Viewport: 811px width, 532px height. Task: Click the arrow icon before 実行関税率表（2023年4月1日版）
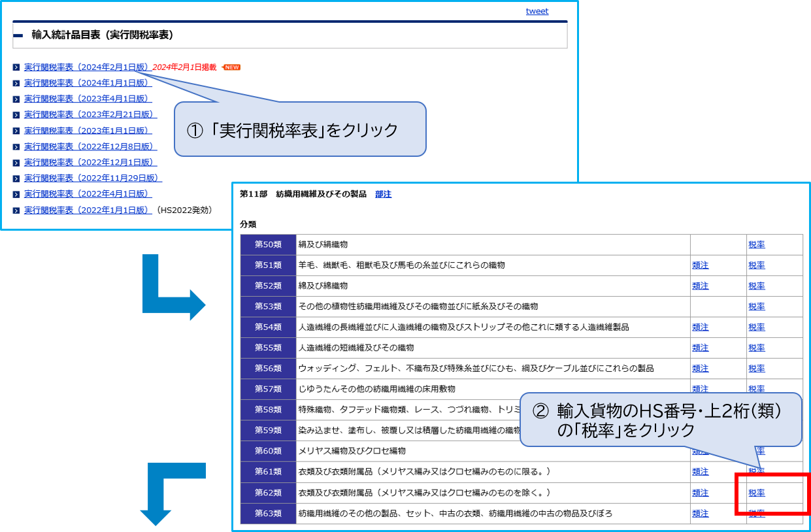pyautogui.click(x=16, y=99)
